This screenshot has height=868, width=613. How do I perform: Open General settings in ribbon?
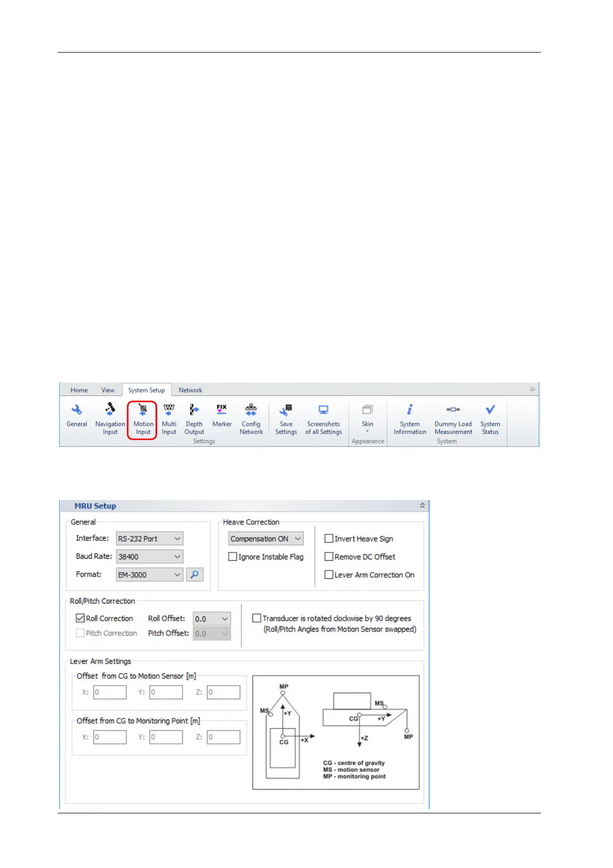(77, 415)
